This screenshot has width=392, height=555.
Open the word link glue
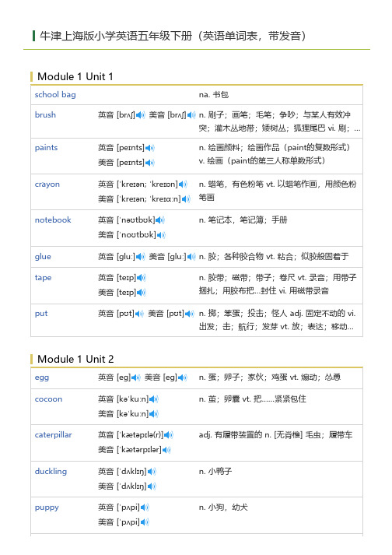(x=43, y=257)
